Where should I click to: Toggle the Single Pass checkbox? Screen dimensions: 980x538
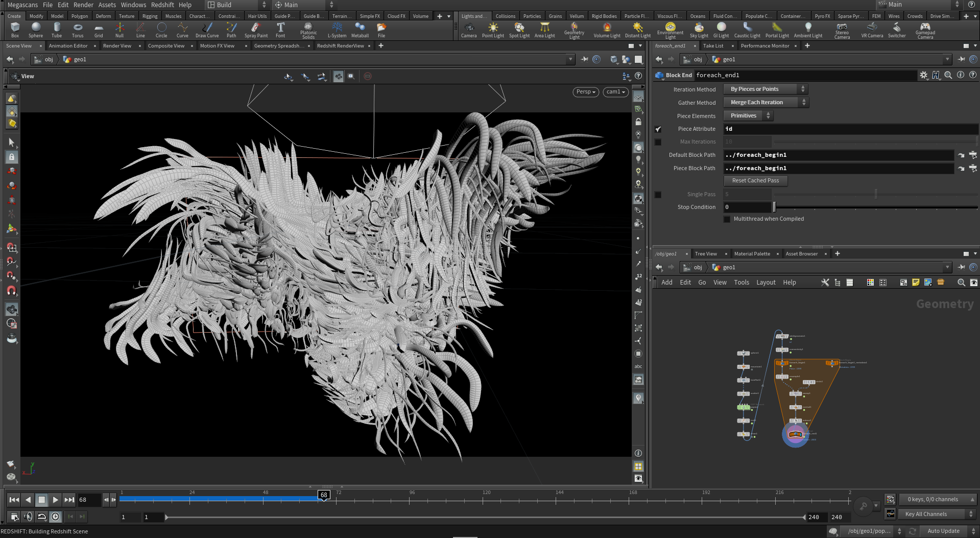point(658,195)
